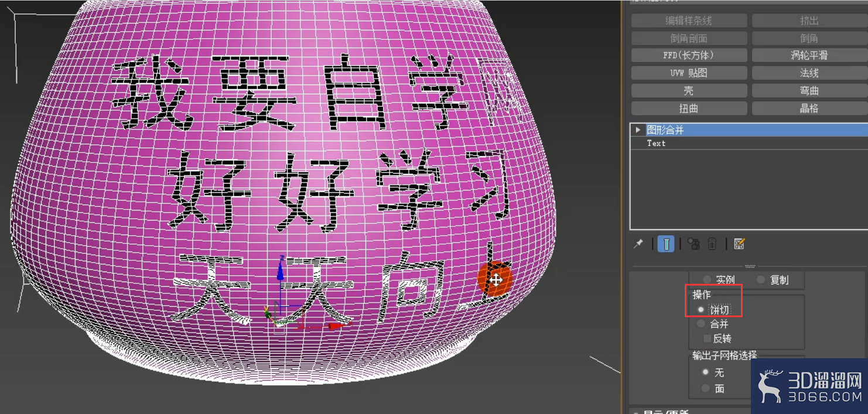Screen dimensions: 868x414
Task: Collapse the rollout at the panel bottom
Action: coord(636,412)
